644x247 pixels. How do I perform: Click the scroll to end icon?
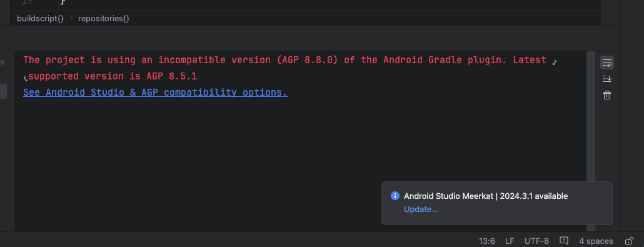pyautogui.click(x=606, y=79)
